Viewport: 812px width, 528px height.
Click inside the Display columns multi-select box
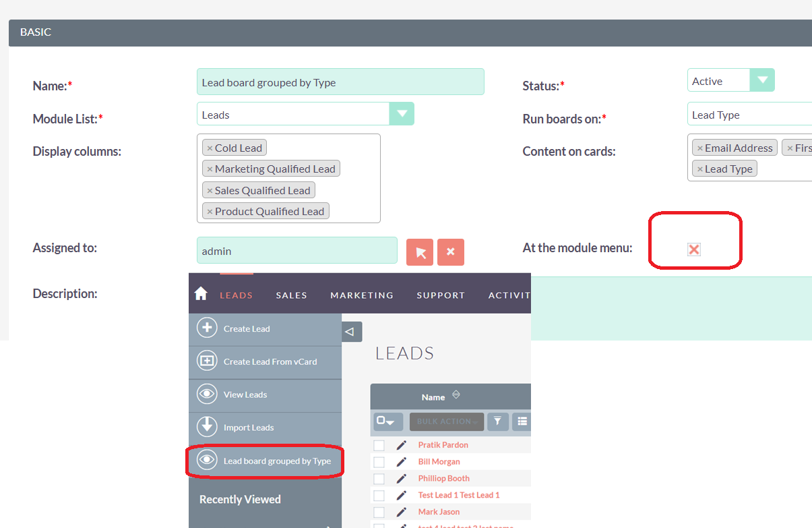tap(288, 178)
